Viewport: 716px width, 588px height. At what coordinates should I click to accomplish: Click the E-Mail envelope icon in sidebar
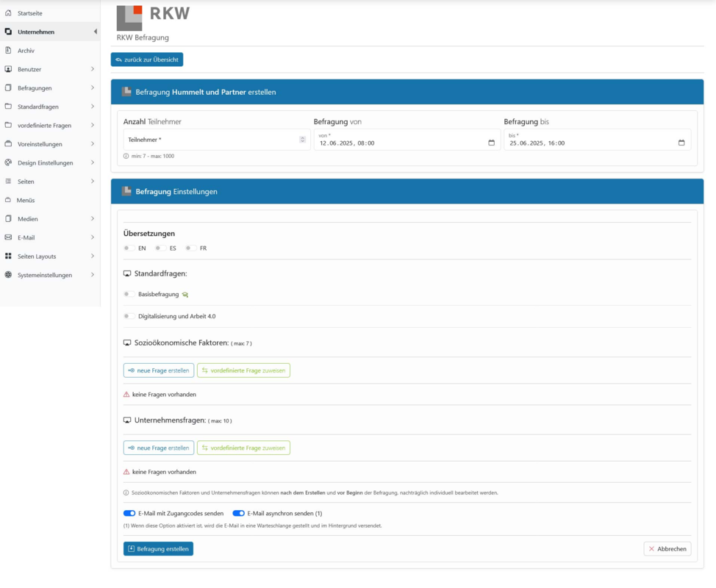pos(8,237)
